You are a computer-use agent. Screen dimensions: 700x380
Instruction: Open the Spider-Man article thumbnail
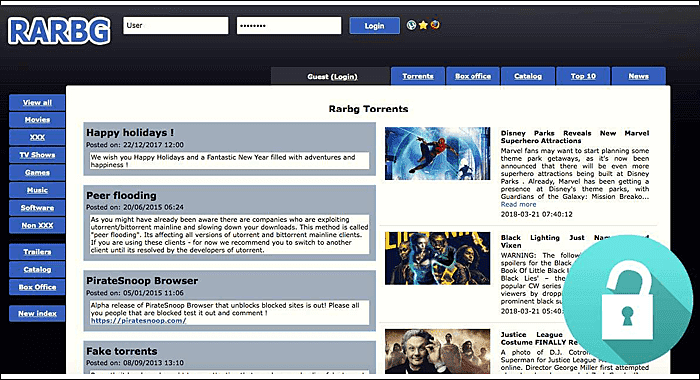(x=438, y=154)
